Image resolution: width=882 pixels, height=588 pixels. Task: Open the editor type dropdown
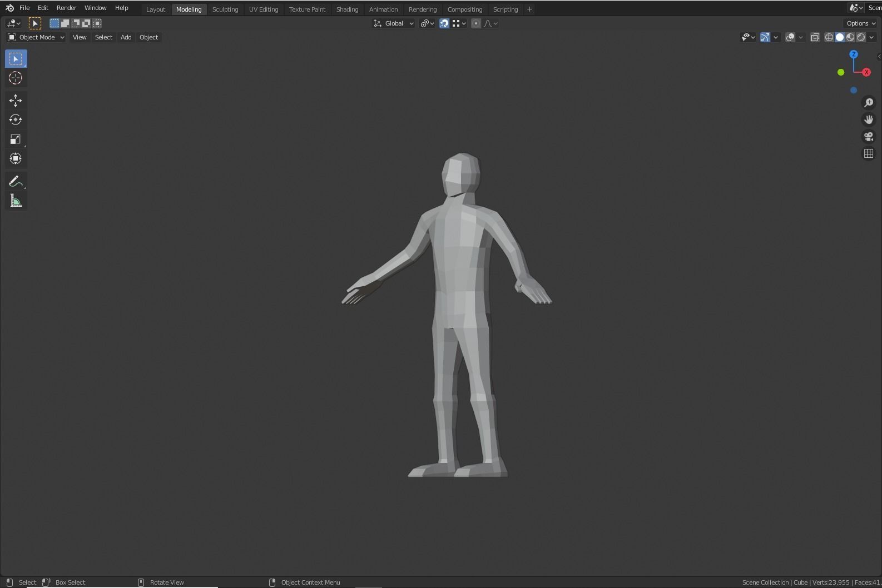[13, 23]
